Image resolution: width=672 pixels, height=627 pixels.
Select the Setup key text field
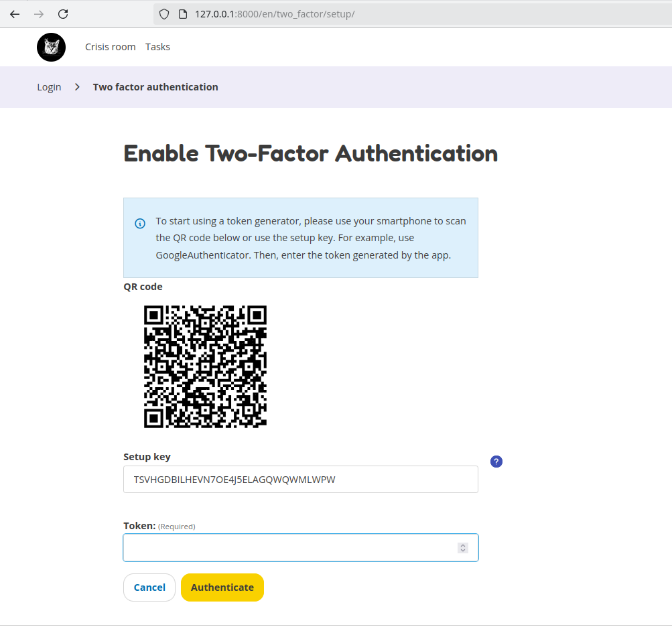pyautogui.click(x=300, y=480)
